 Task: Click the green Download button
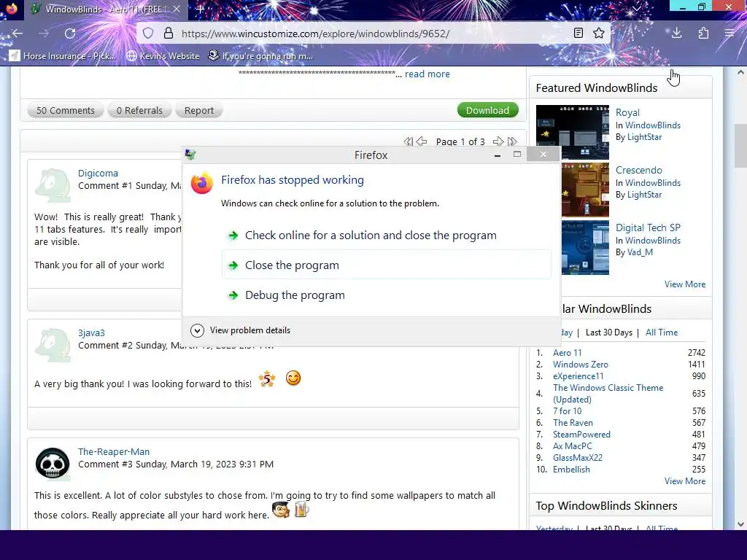point(487,111)
